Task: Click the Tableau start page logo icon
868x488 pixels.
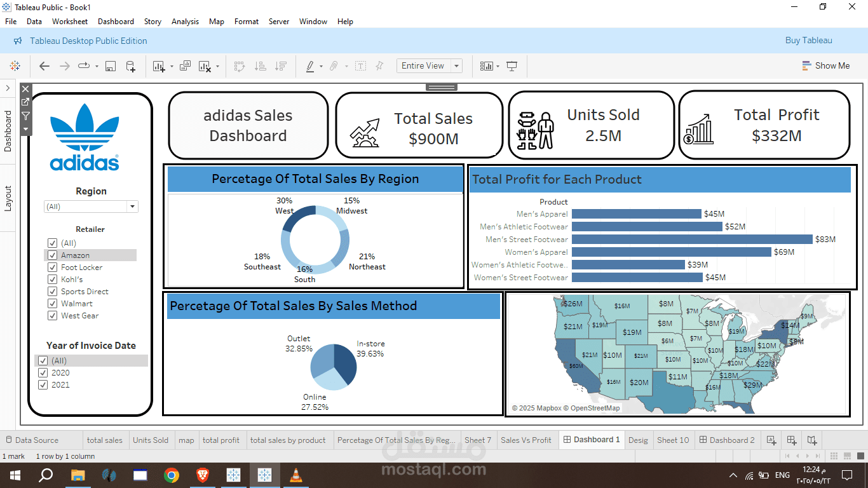Action: click(x=15, y=66)
